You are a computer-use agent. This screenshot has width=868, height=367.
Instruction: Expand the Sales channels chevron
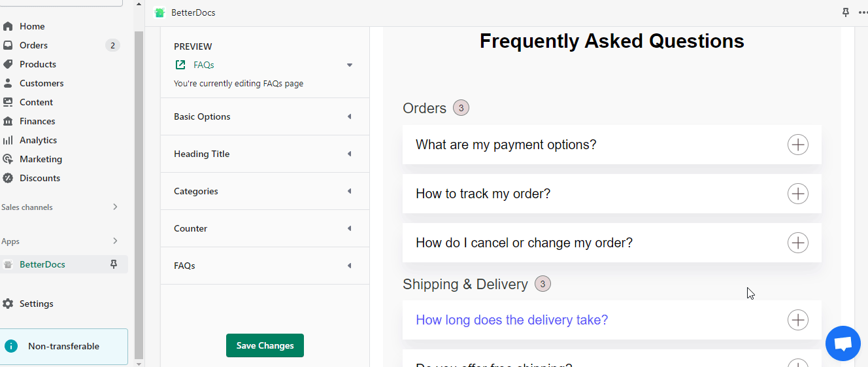115,207
